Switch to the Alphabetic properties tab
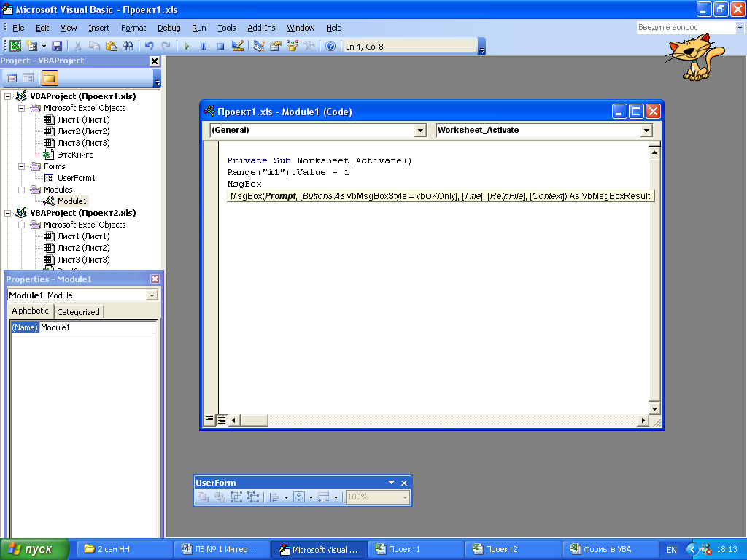The image size is (747, 560). [x=30, y=311]
